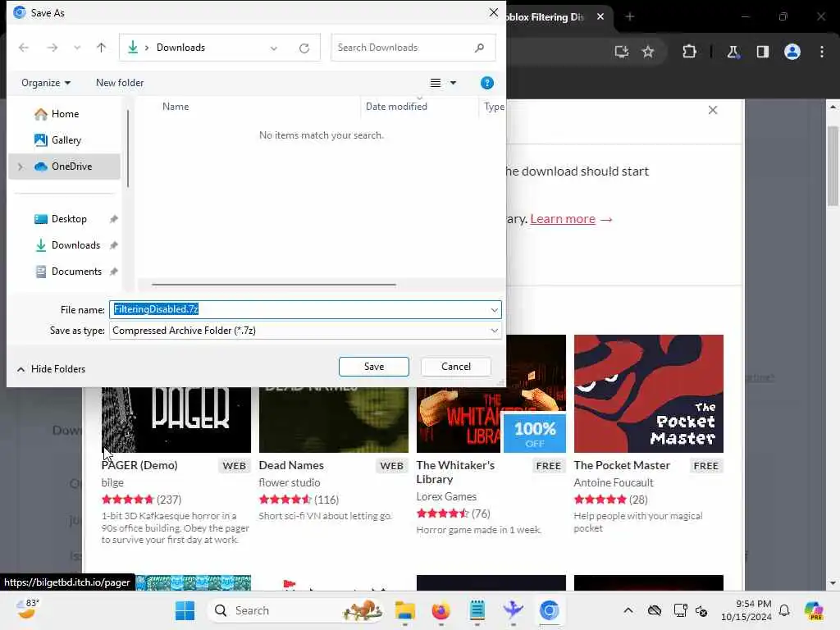Image resolution: width=840 pixels, height=630 pixels.
Task: Open pinned Desktop folder
Action: pos(69,219)
